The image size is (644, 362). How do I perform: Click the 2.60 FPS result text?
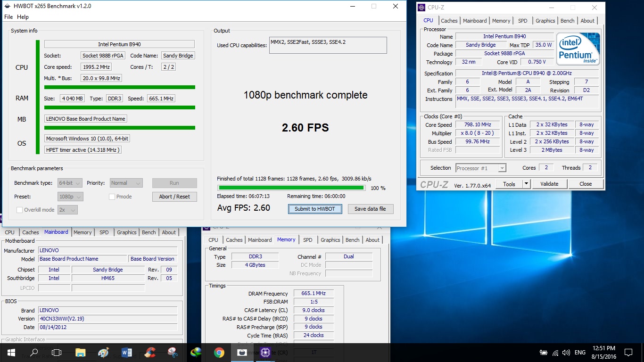coord(305,127)
